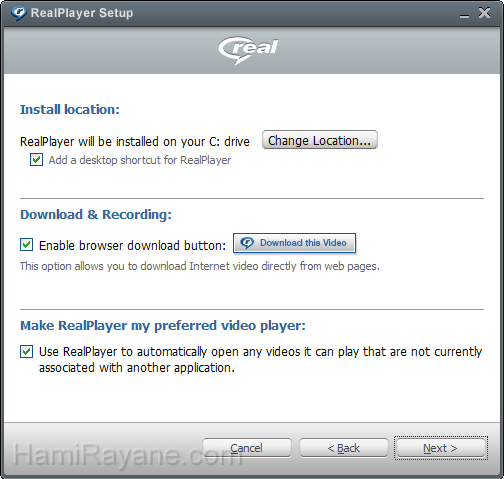Go back to the previous setup step

(344, 448)
